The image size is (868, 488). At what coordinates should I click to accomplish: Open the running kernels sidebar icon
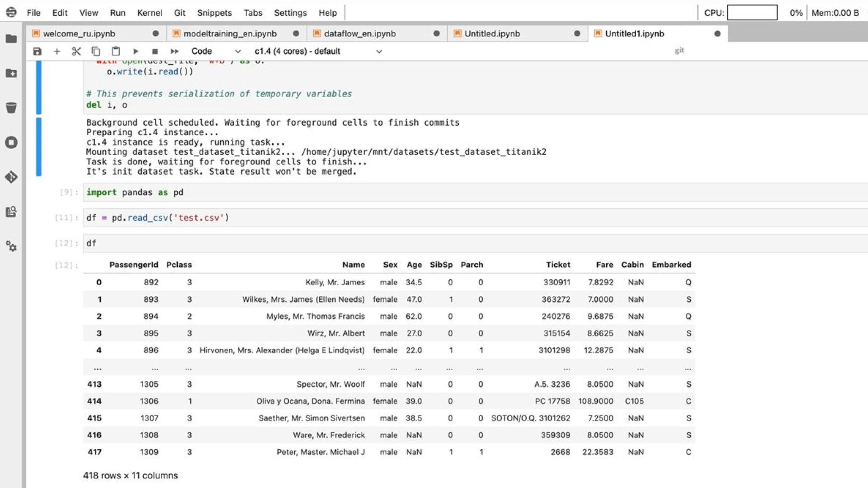(x=11, y=142)
